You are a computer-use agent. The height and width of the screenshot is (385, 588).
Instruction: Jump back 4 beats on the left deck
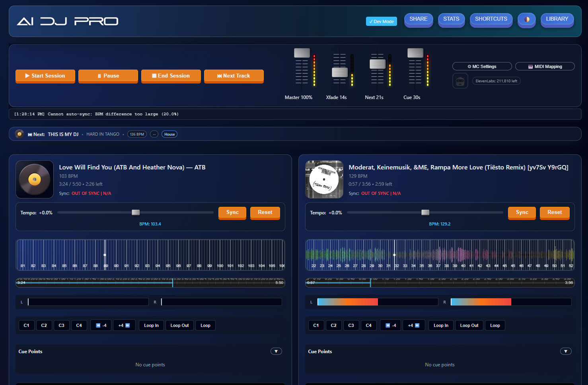pyautogui.click(x=101, y=325)
